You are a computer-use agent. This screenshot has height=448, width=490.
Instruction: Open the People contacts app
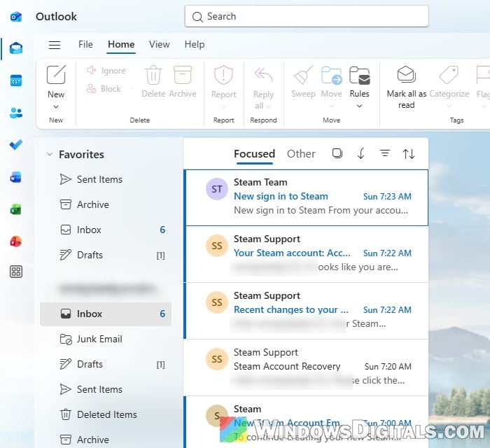(x=16, y=113)
